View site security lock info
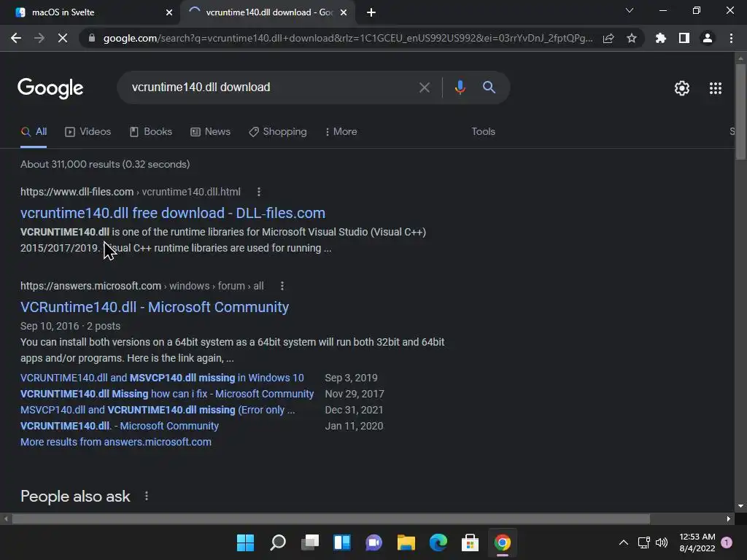 tap(92, 38)
